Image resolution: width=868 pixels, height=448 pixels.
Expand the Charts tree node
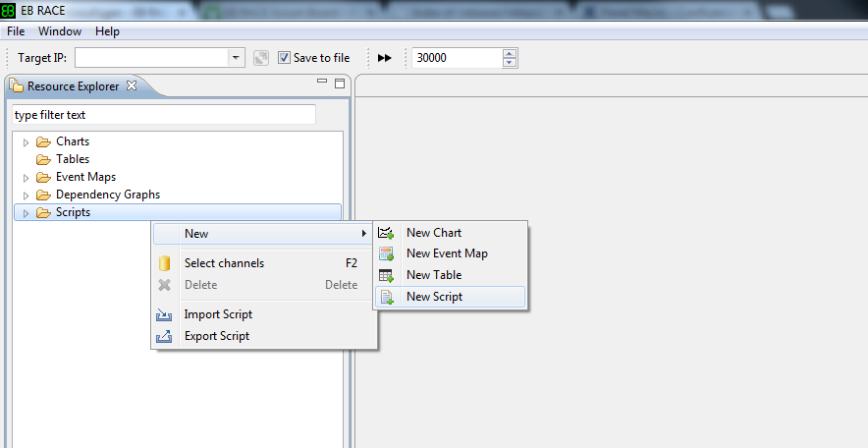point(26,142)
